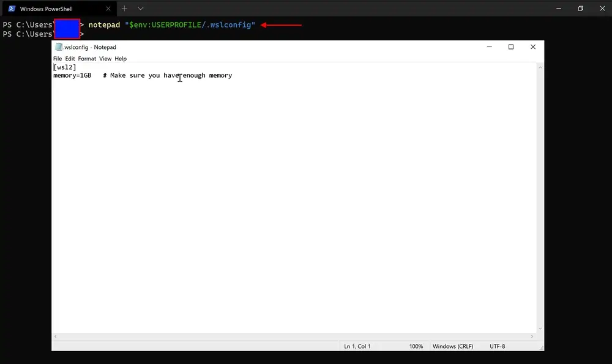Image resolution: width=612 pixels, height=364 pixels.
Task: Minimize the Windows Terminal window
Action: pos(559,8)
